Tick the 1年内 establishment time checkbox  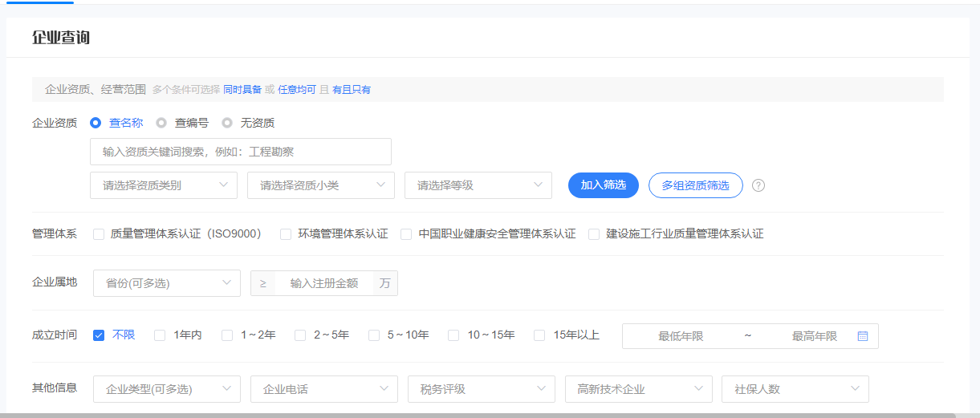(160, 335)
